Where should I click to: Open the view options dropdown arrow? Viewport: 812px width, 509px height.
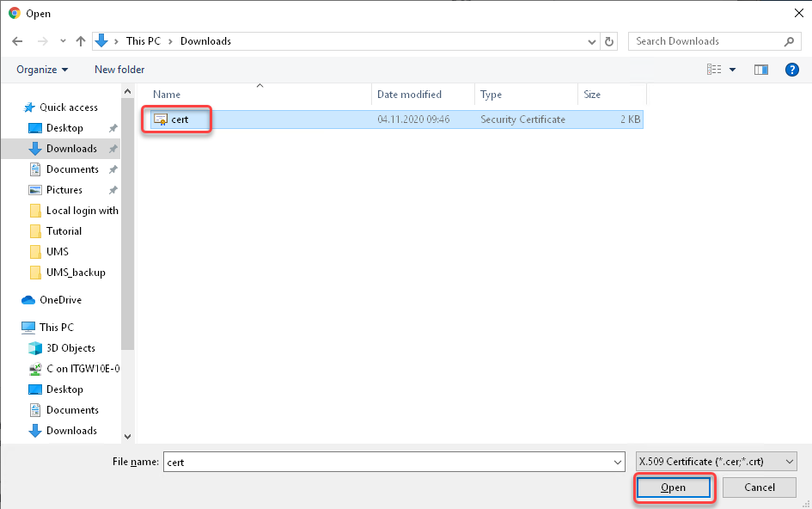pos(732,70)
